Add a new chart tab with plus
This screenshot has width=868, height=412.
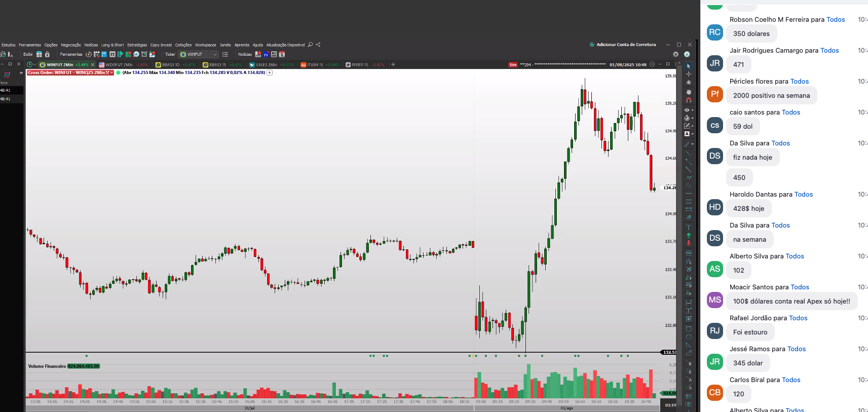[x=393, y=64]
